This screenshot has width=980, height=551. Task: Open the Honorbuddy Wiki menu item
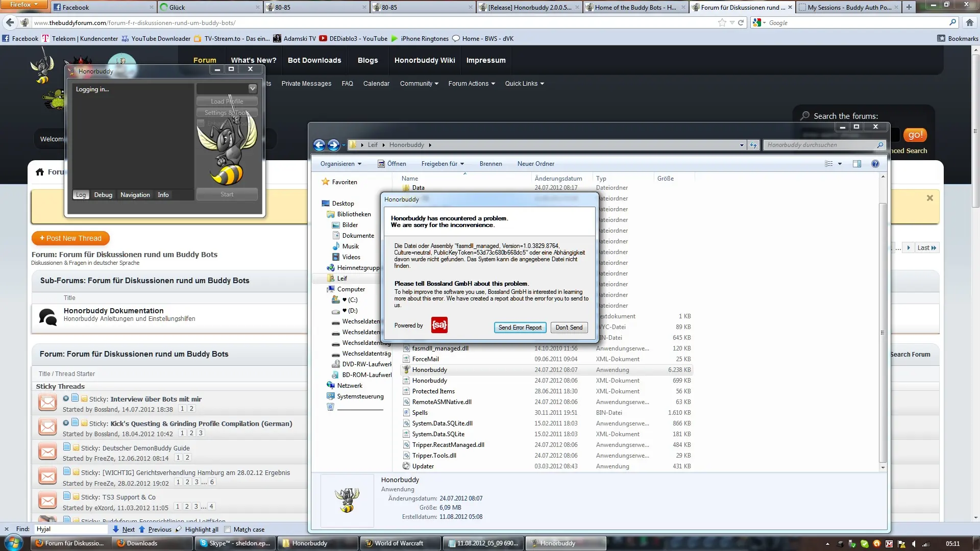tap(425, 60)
